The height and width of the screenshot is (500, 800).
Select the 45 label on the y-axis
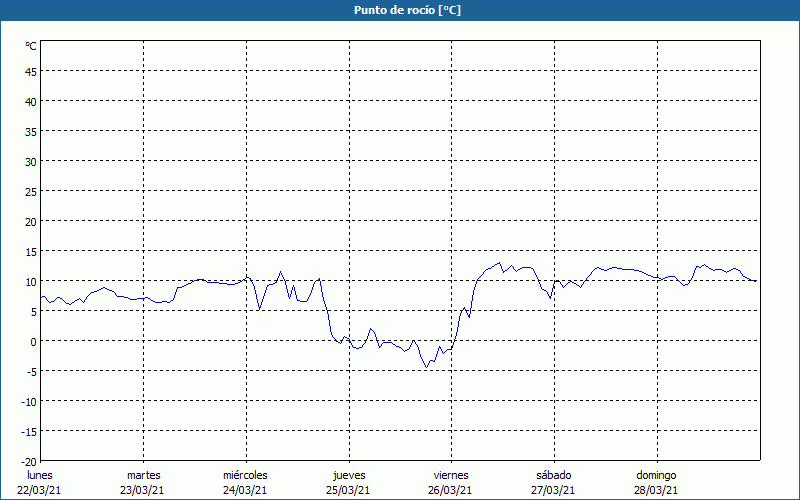(x=31, y=71)
